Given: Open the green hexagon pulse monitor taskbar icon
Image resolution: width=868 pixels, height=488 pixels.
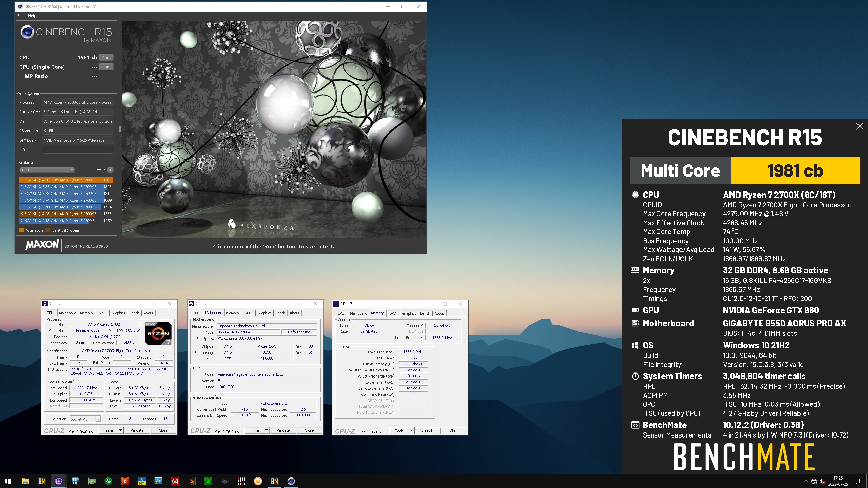Looking at the screenshot, I should coord(108,481).
